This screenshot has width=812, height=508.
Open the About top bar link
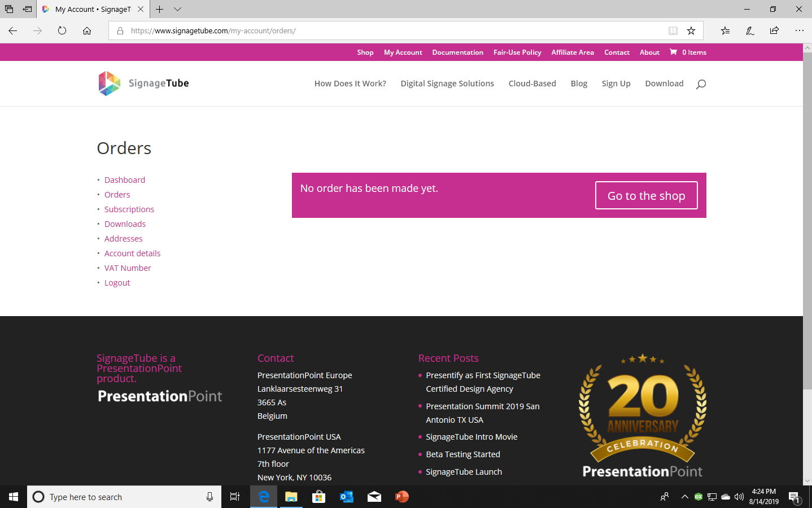(649, 52)
